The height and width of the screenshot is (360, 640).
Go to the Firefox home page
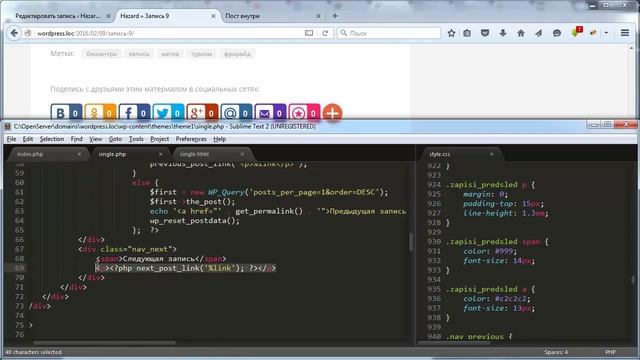tap(521, 33)
